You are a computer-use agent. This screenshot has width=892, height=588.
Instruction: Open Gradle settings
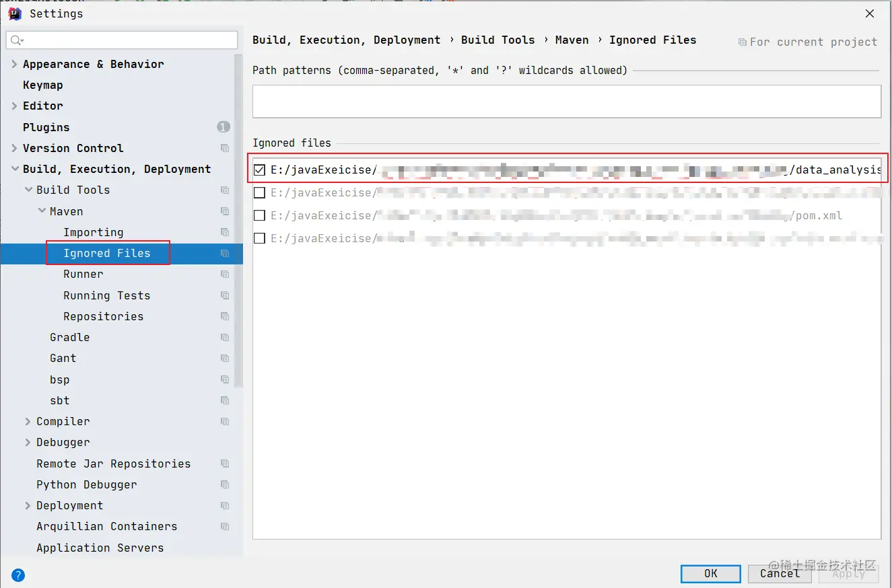(x=70, y=337)
